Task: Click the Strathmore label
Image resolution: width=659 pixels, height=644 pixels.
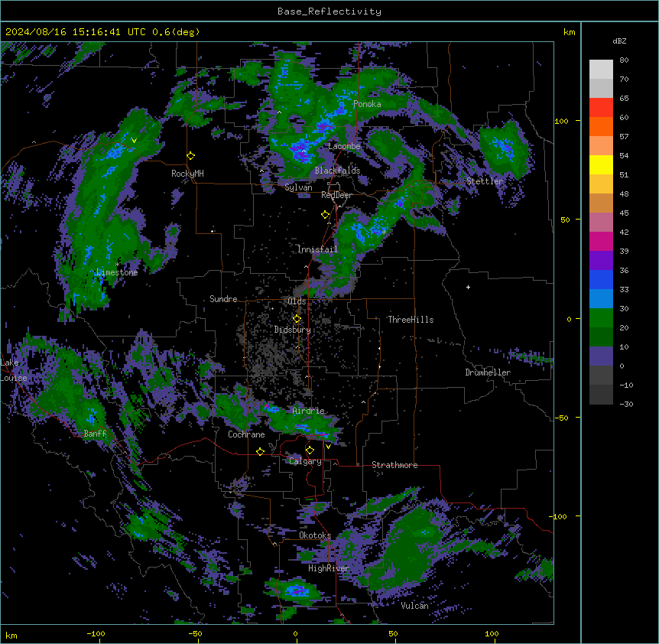Action: [x=394, y=465]
